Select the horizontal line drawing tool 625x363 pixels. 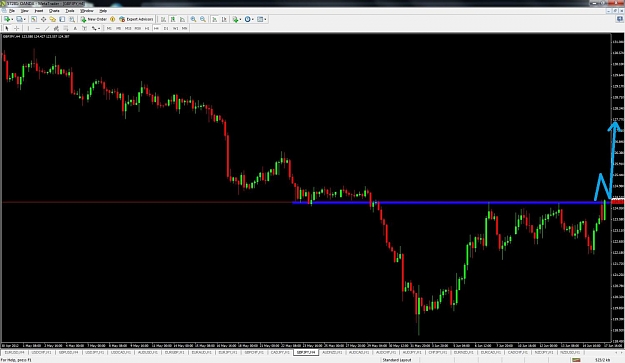[x=37, y=28]
